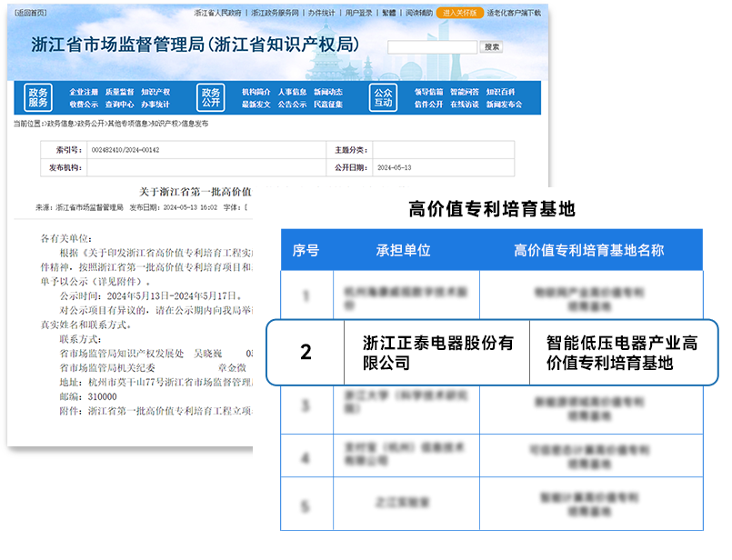Open the 最新发文 menu item
Image resolution: width=732 pixels, height=560 pixels.
coord(256,104)
